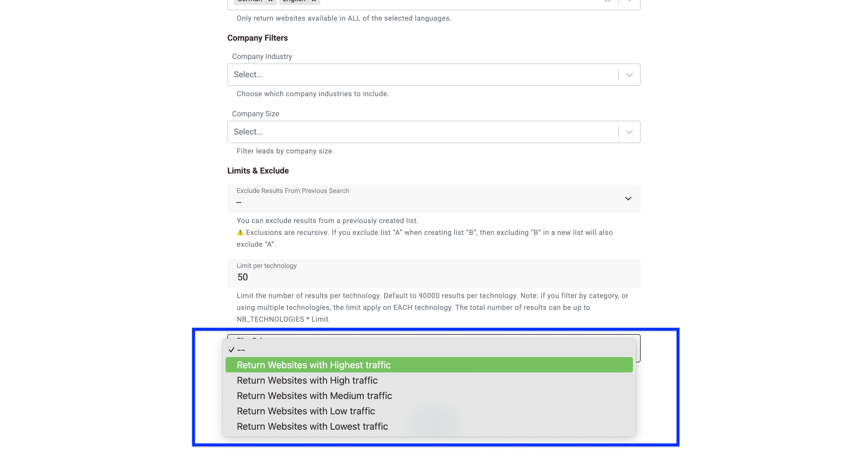Select Return Websites with Lowest traffic
This screenshot has height=471, width=868.
click(x=312, y=426)
